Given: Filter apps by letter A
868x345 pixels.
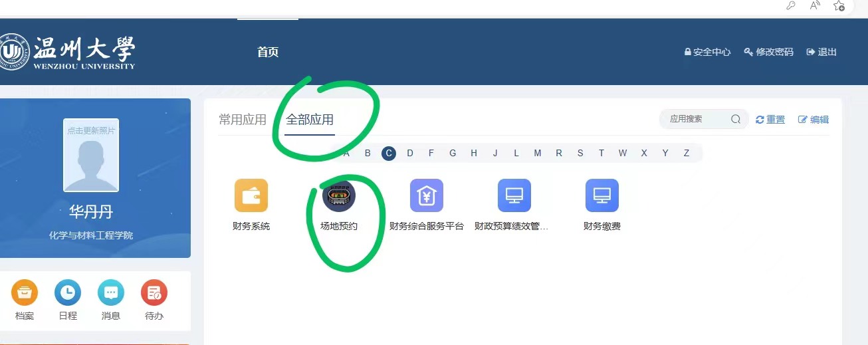Looking at the screenshot, I should [346, 153].
